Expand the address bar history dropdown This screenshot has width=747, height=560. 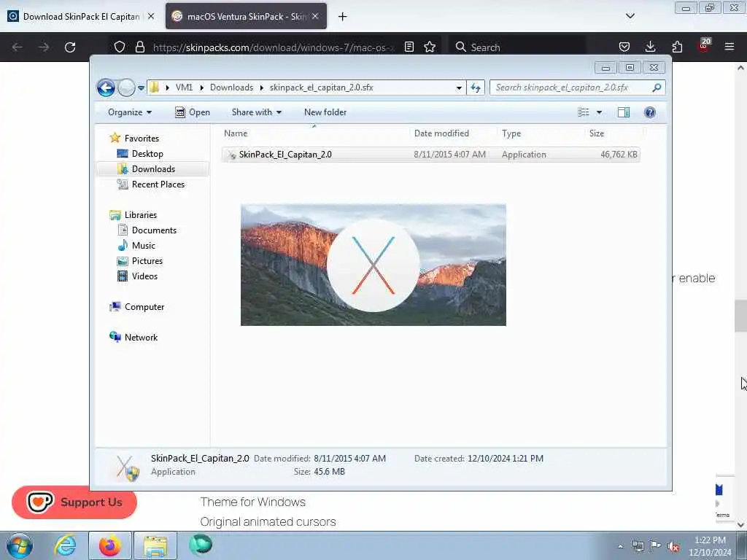459,87
